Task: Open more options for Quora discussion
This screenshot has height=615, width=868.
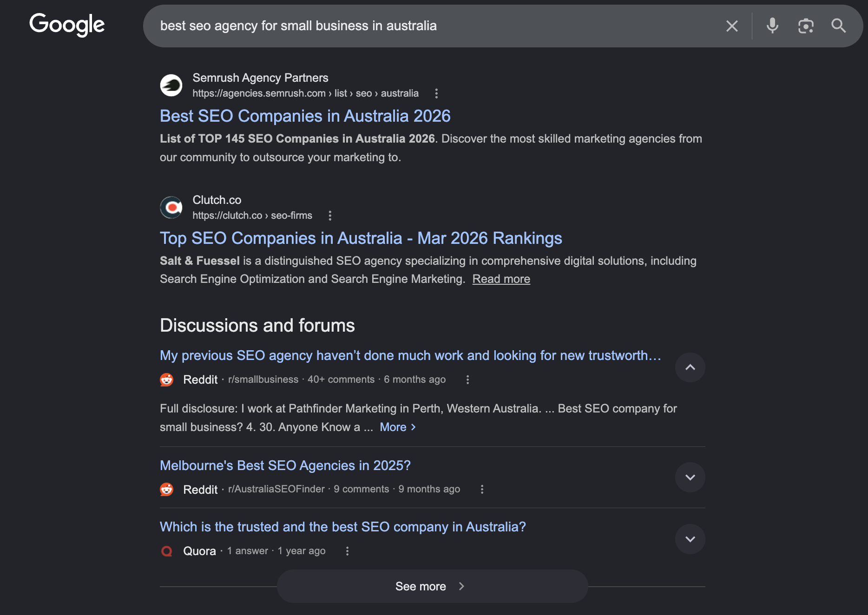Action: (x=347, y=551)
